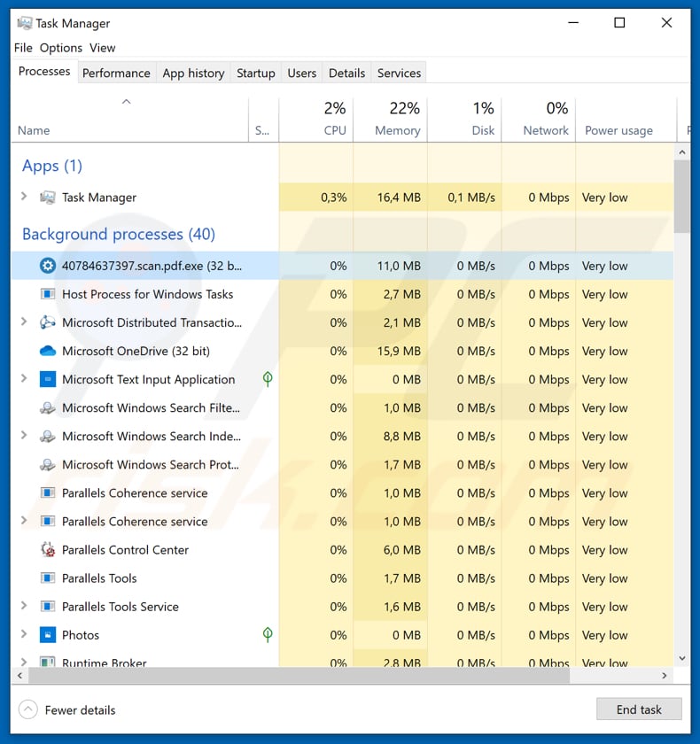Click the 15,9 MB OneDrive memory cell
This screenshot has width=700, height=744.
coord(390,351)
